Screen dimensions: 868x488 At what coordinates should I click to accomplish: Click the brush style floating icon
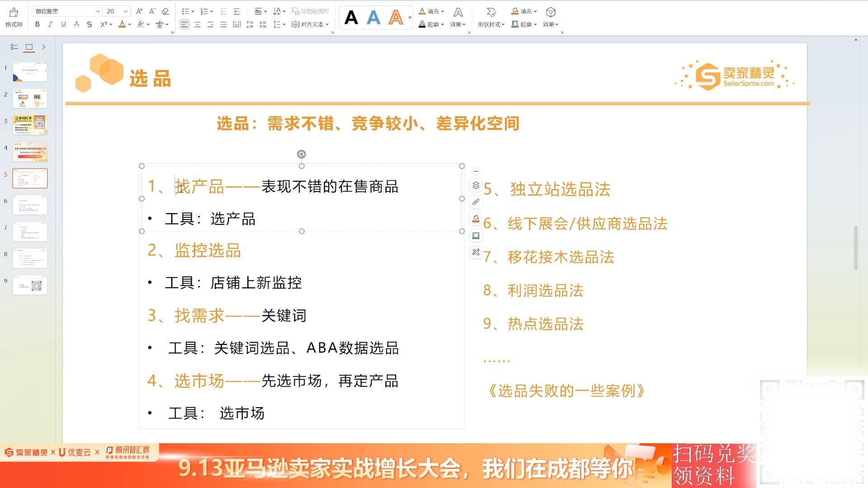click(476, 202)
